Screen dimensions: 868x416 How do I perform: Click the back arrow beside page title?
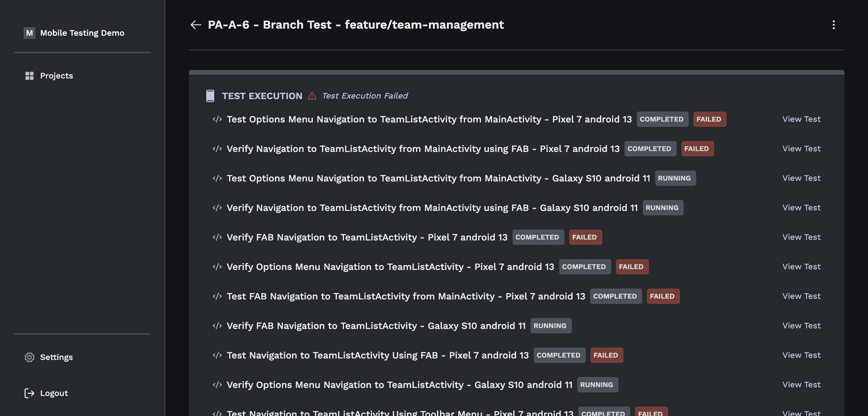click(195, 24)
